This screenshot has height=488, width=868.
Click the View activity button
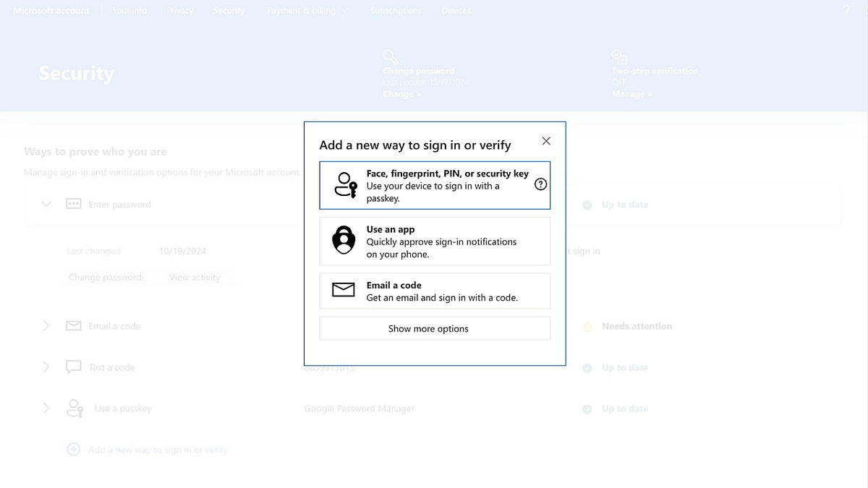195,277
